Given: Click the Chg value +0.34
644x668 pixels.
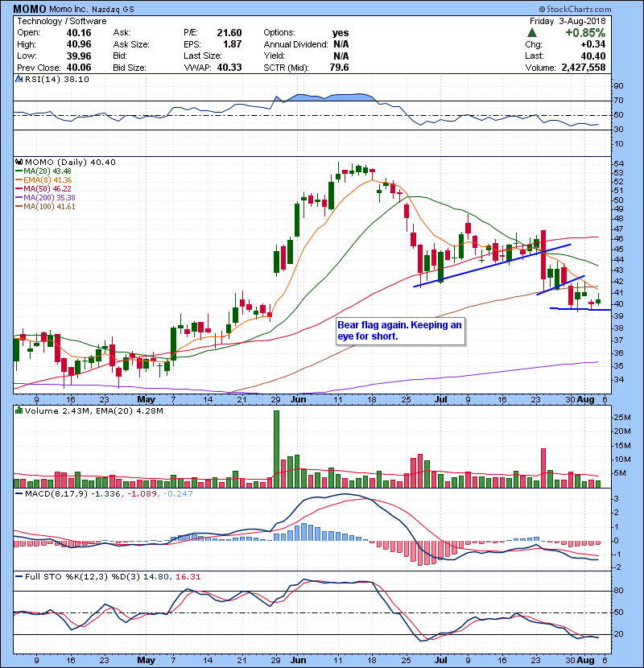Looking at the screenshot, I should tap(592, 44).
